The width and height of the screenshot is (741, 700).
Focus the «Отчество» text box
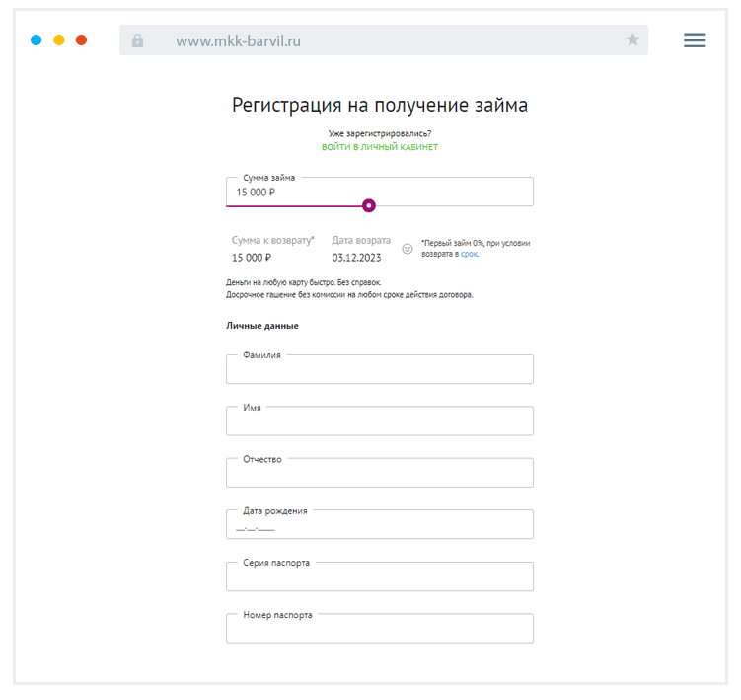[380, 474]
